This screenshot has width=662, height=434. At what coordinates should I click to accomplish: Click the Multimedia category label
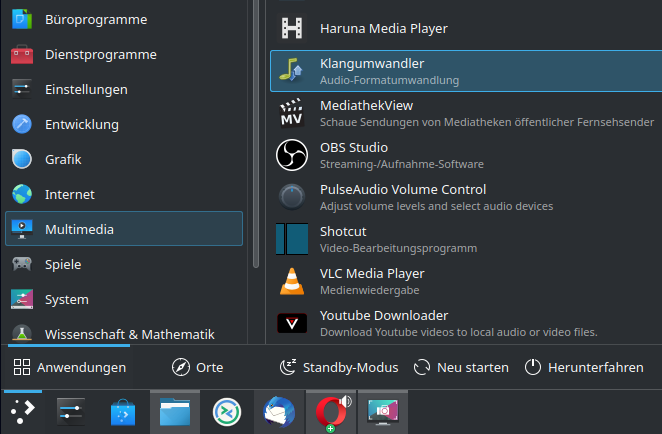tap(79, 229)
